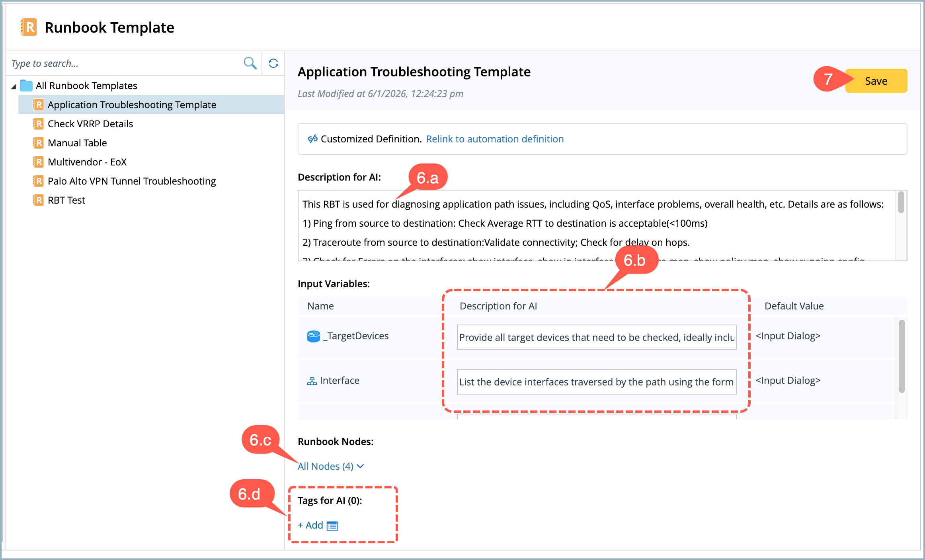
Task: Click the All Runbook Templates folder icon
Action: click(x=26, y=86)
